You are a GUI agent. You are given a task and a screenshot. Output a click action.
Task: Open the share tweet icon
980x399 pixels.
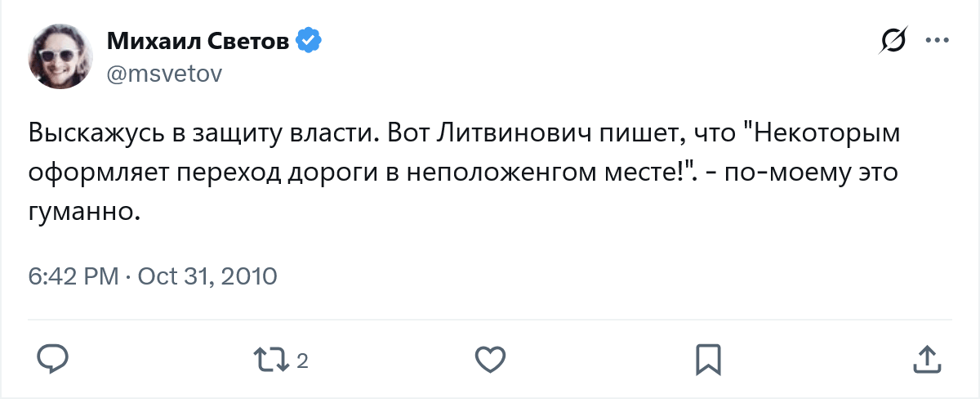925,358
